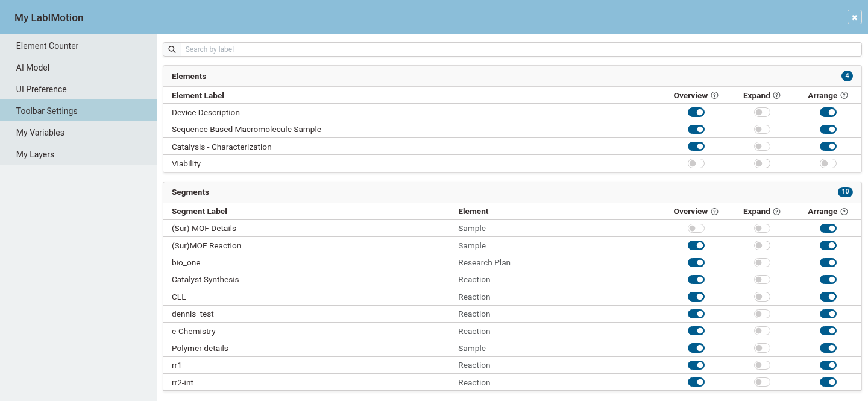Viewport: 868px width, 401px height.
Task: Disable Overview for Sequence Based Macromolecule Sample
Action: 696,129
